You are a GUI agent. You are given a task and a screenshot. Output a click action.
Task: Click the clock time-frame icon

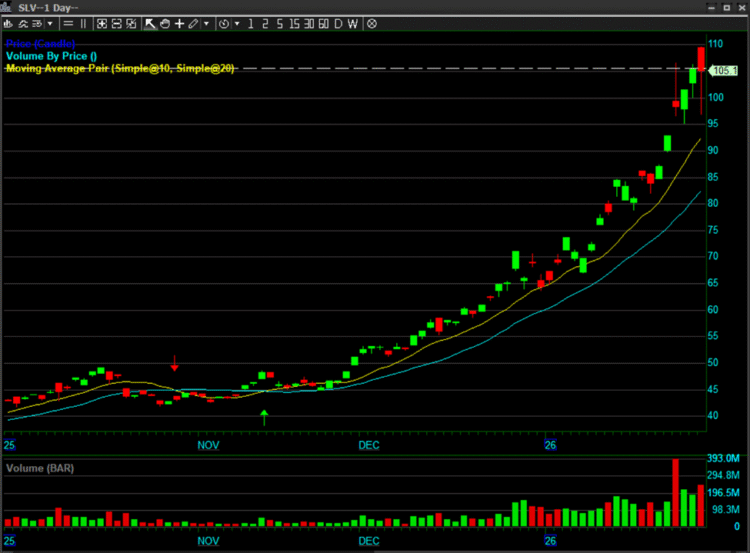223,23
